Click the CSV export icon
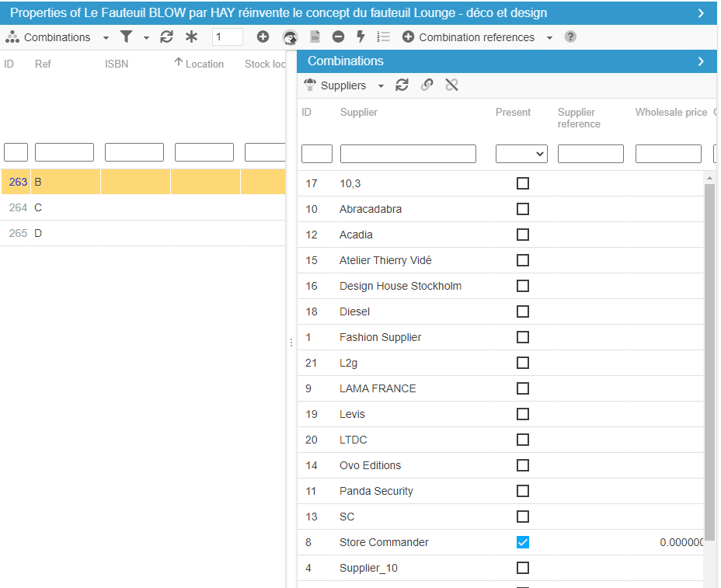721x588 pixels. coord(315,37)
